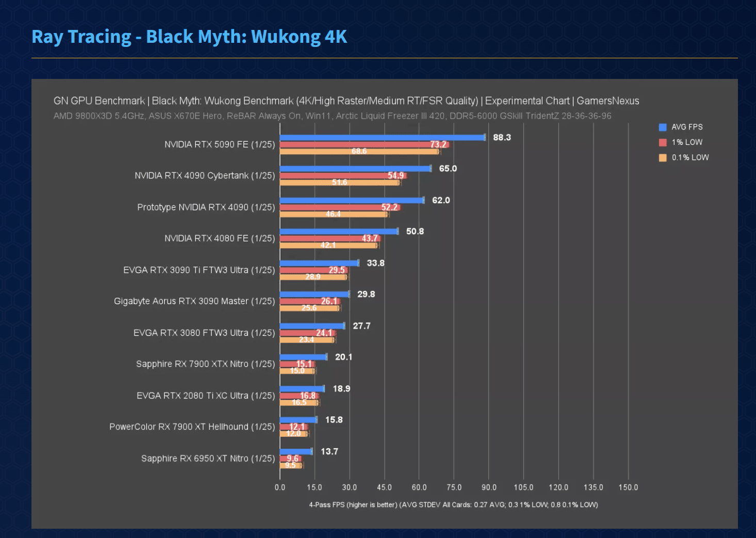The width and height of the screenshot is (756, 538).
Task: Click the RTX 5090 FE 1% low value 73.2
Action: click(x=438, y=144)
